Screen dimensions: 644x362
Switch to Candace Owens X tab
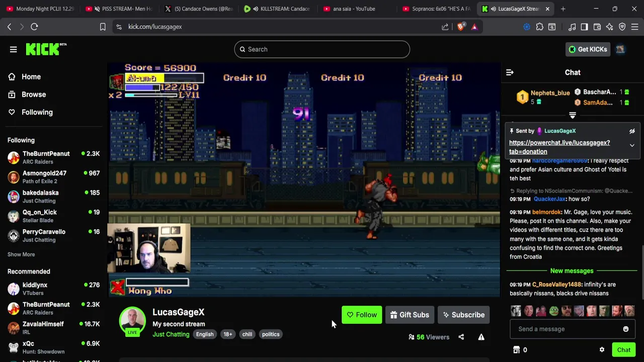(x=199, y=9)
